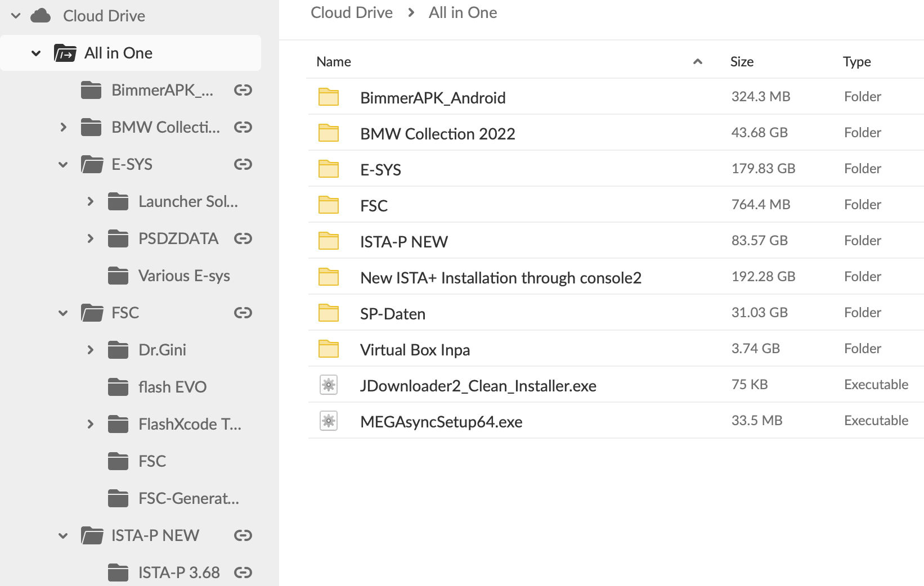Collapse the FSC folder in the sidebar tree

(63, 313)
